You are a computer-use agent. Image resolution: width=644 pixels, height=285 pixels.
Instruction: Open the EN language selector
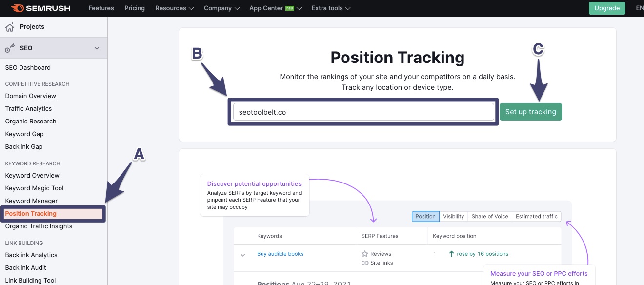(x=640, y=8)
